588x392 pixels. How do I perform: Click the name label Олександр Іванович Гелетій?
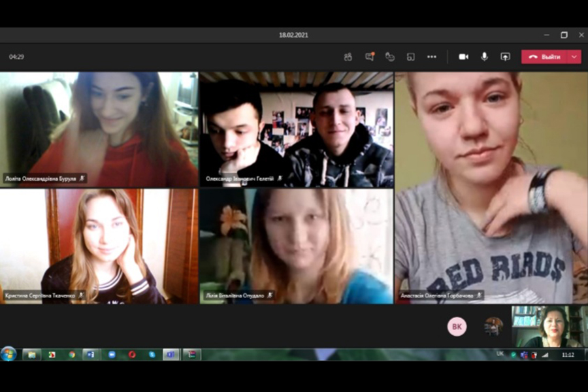click(x=240, y=179)
